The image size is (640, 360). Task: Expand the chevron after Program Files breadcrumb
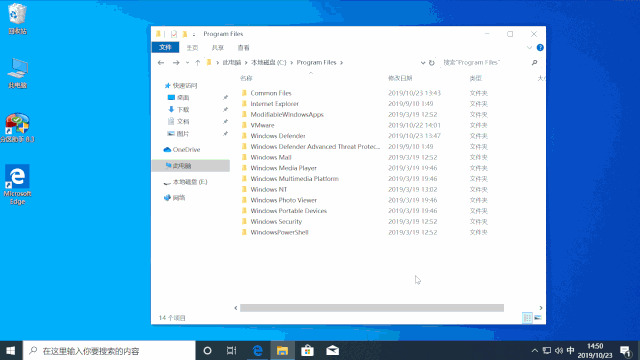pos(341,62)
